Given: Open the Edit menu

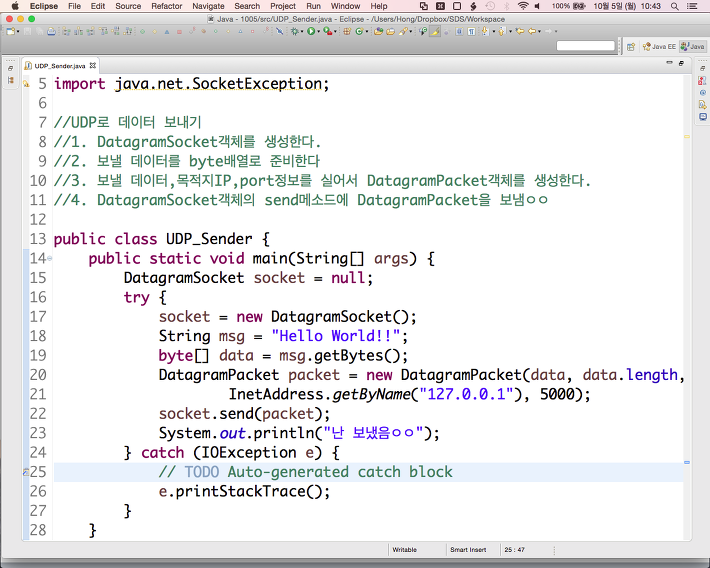Looking at the screenshot, I should click(x=98, y=6).
